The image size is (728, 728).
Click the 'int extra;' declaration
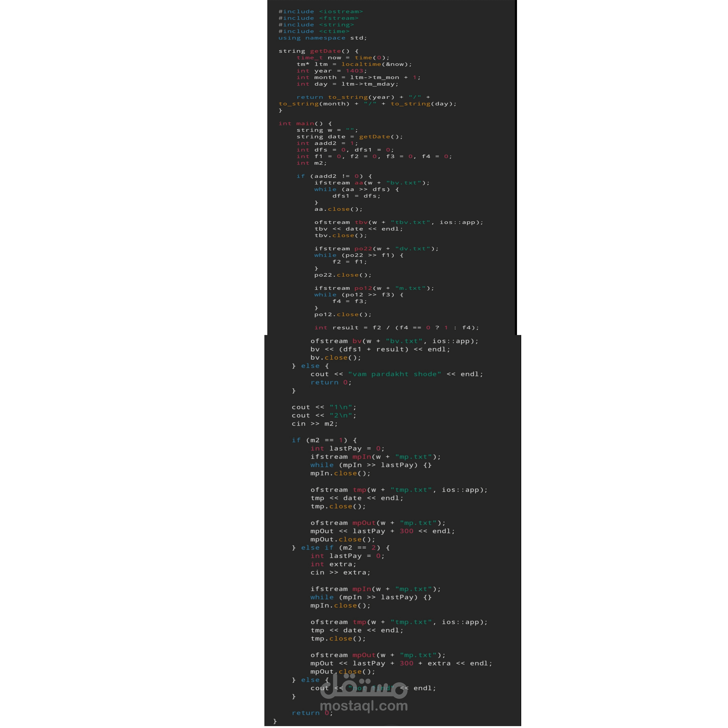click(x=333, y=565)
